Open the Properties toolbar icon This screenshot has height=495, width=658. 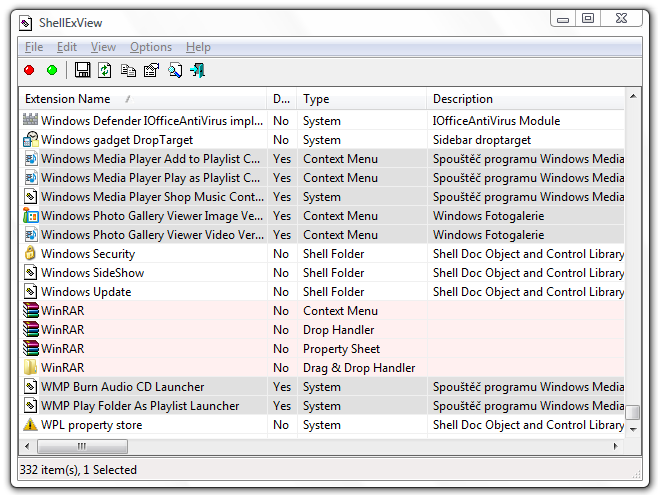click(151, 70)
